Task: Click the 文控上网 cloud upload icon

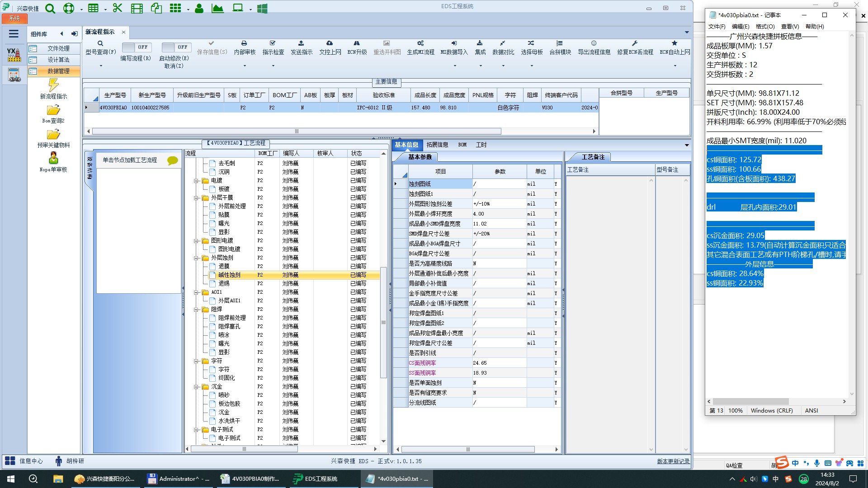Action: pos(330,43)
